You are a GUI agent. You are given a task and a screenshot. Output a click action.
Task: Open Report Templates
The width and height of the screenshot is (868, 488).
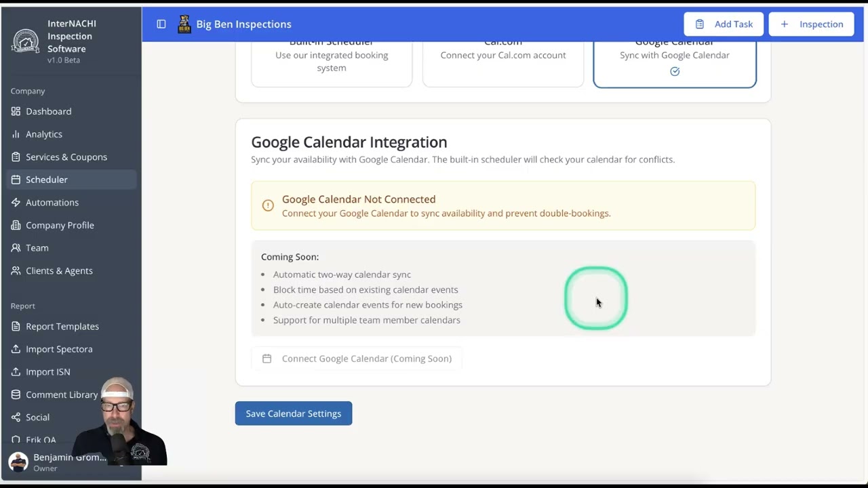pyautogui.click(x=71, y=326)
